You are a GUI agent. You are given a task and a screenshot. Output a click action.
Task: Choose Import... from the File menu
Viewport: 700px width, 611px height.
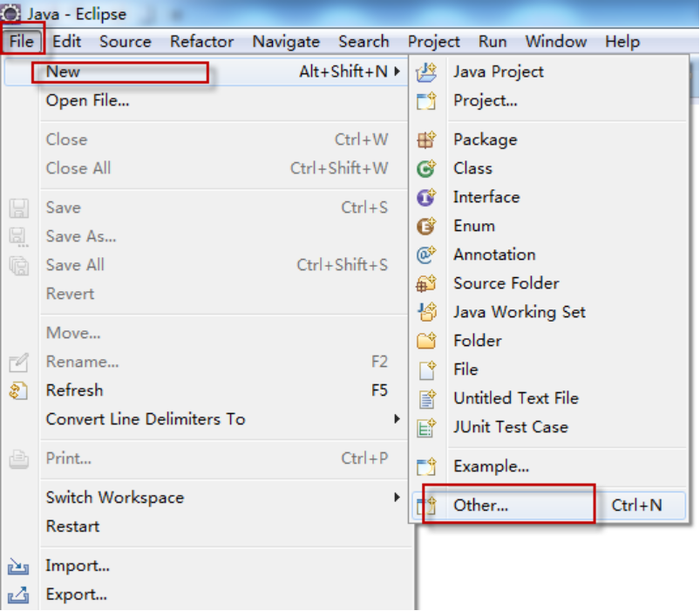[x=207, y=566]
